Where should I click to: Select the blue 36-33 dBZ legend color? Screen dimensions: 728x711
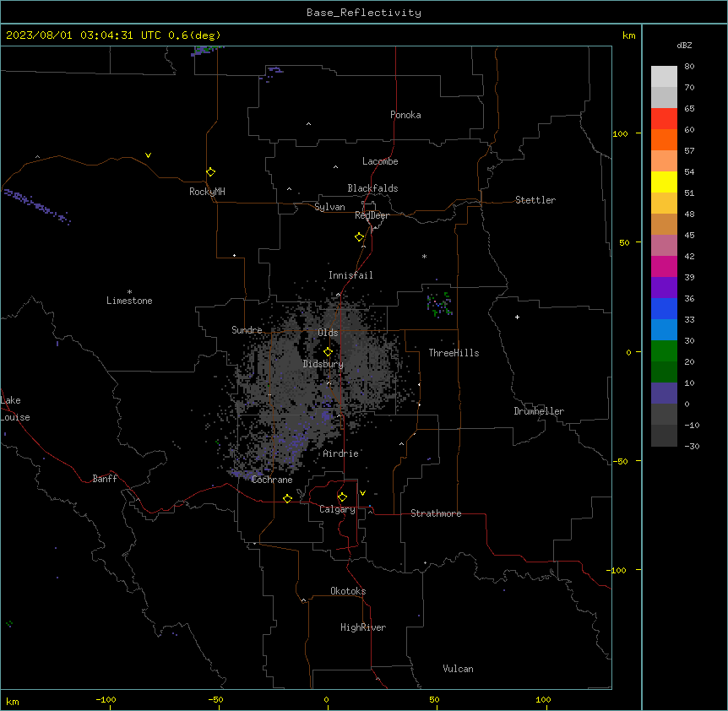click(664, 308)
